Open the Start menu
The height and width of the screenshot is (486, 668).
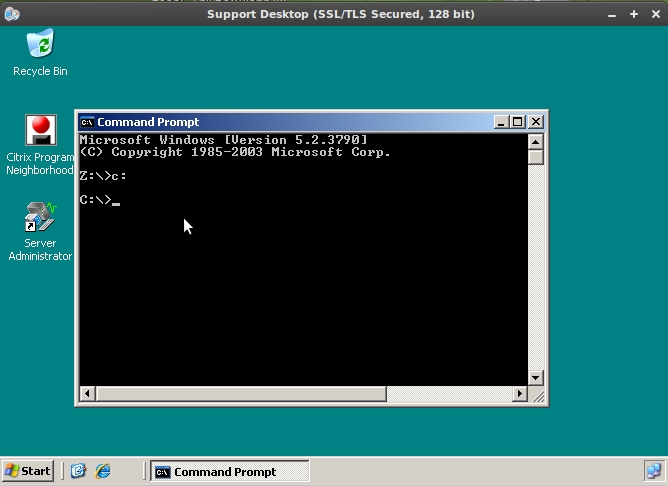point(28,471)
